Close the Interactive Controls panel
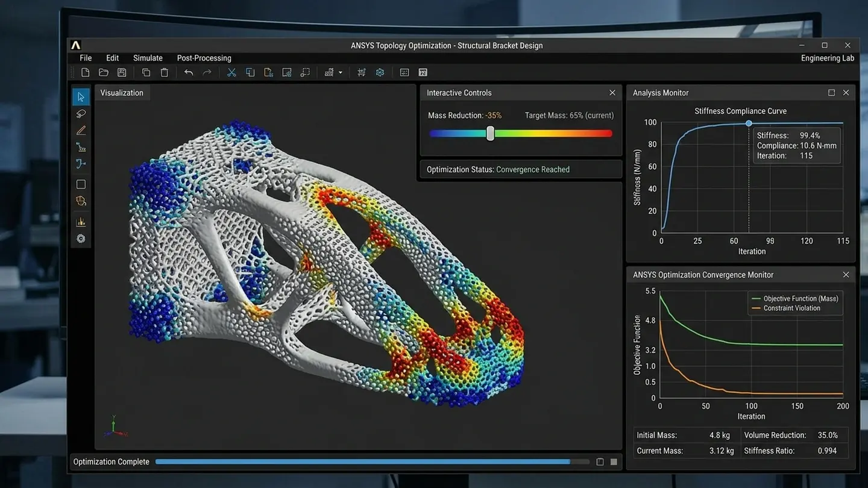 612,93
